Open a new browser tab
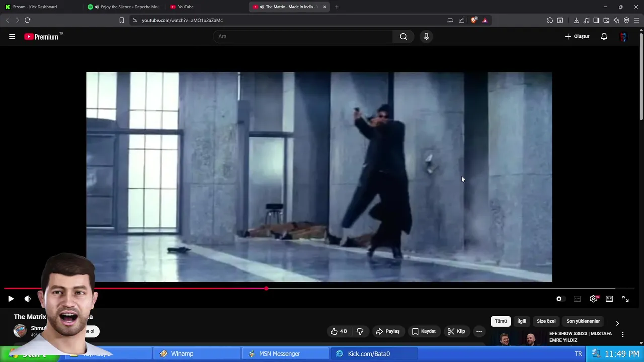 click(x=337, y=7)
